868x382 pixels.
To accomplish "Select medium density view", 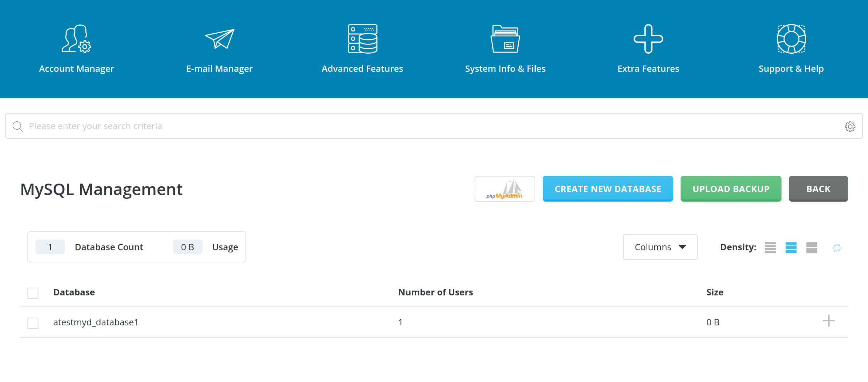I will click(791, 247).
